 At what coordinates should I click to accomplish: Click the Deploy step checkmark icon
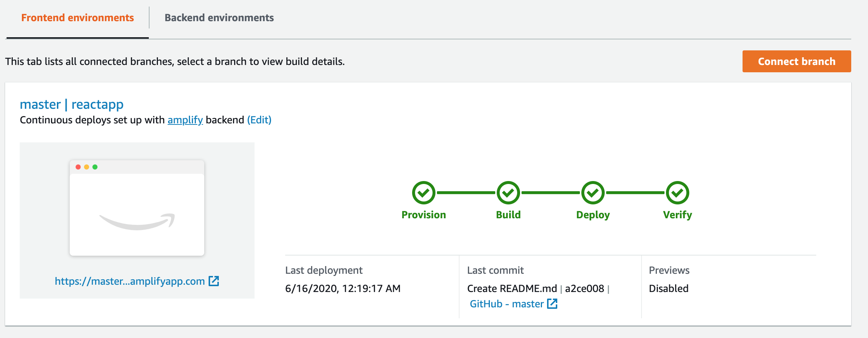pos(593,192)
